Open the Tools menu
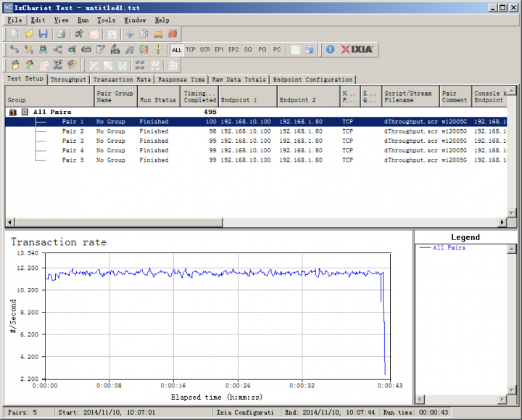 [106, 20]
